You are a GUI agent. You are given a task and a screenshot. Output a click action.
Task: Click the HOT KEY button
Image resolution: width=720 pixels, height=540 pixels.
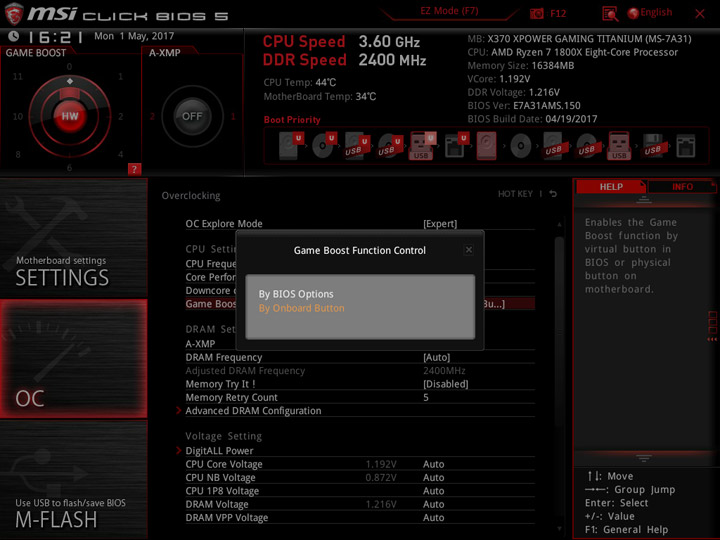tap(515, 194)
